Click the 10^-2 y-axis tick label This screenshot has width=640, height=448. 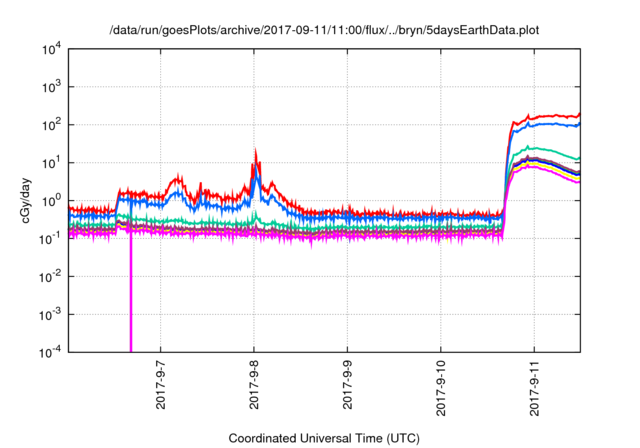click(51, 277)
